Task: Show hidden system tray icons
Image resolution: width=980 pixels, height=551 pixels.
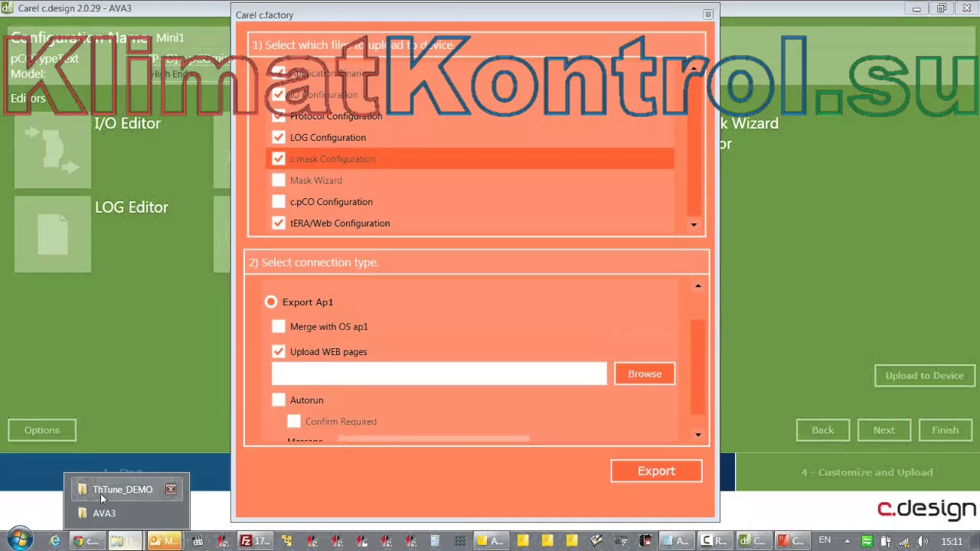Action: [847, 541]
